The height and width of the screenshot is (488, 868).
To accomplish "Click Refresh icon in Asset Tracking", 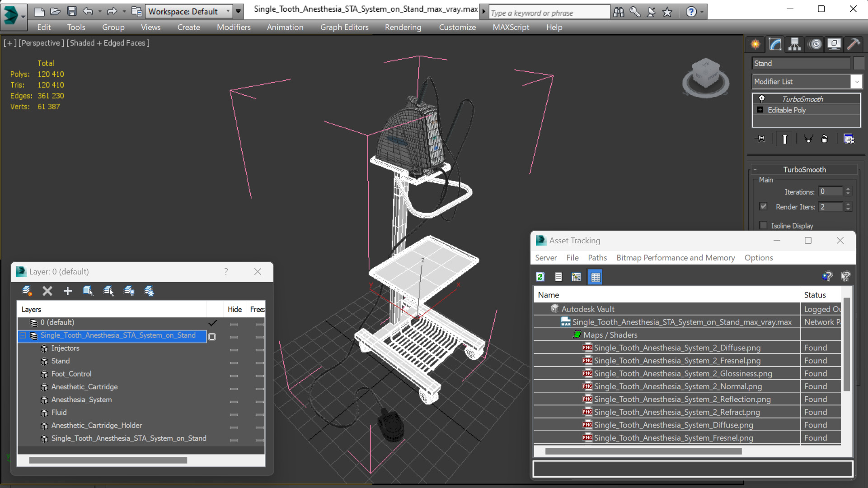I will [540, 277].
